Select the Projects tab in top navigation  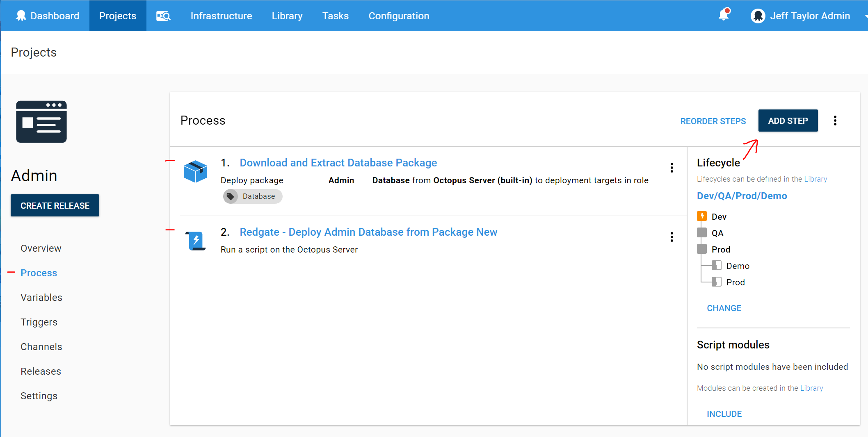click(x=118, y=16)
